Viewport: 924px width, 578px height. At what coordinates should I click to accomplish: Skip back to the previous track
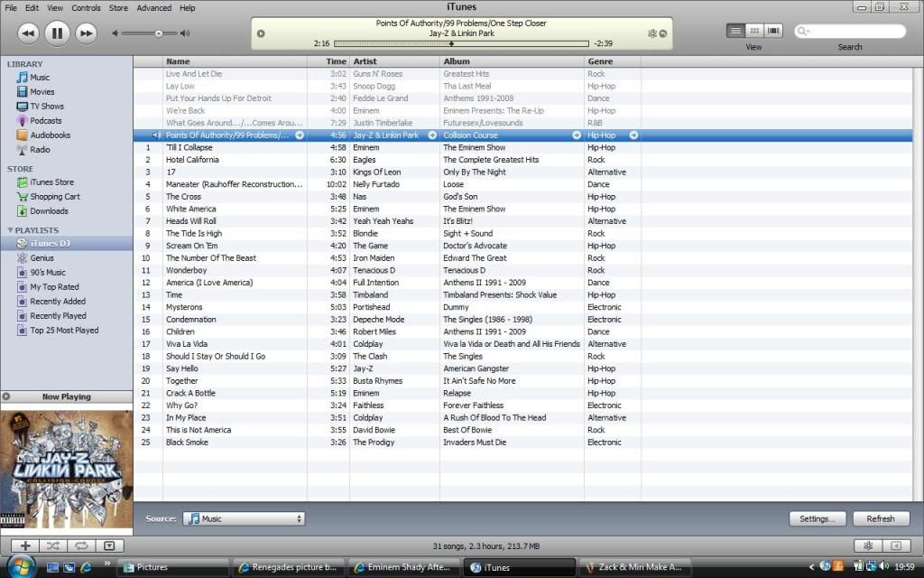(28, 33)
